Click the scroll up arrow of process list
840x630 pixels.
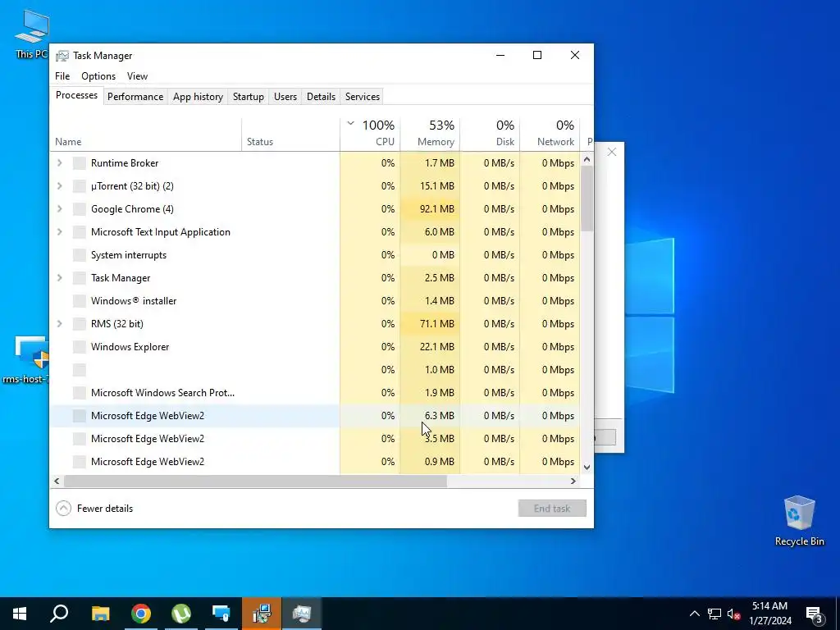(587, 159)
